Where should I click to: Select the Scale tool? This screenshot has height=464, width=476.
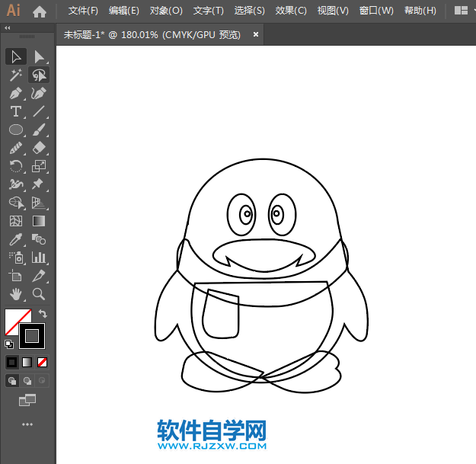click(x=39, y=166)
